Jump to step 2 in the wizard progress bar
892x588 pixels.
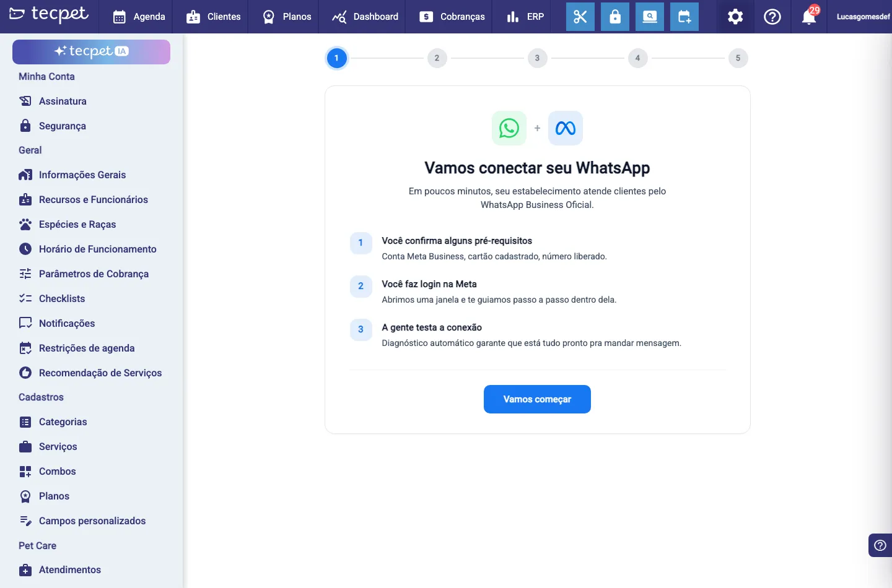(437, 58)
